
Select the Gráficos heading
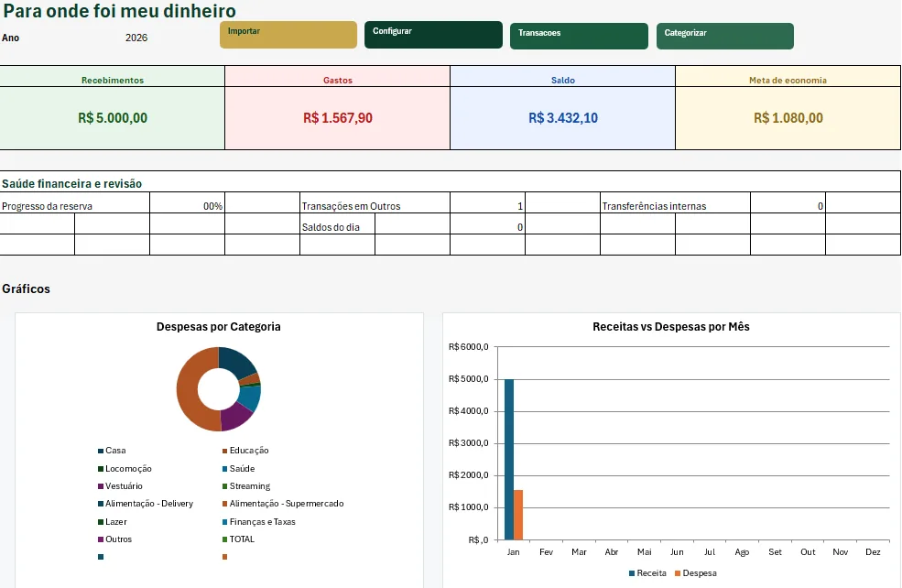click(x=26, y=289)
